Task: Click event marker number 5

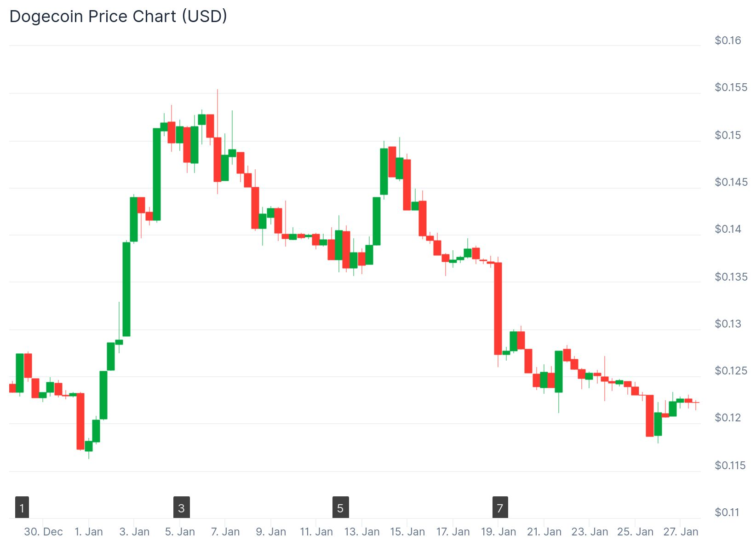Action: 340,507
